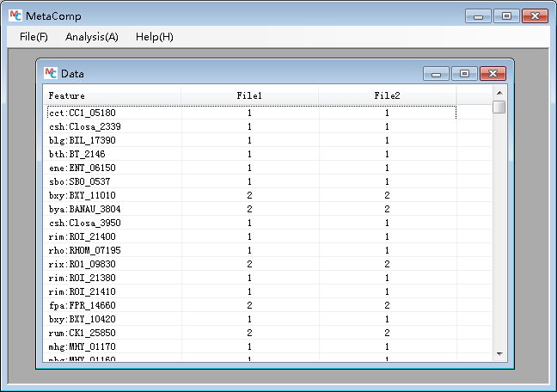Select the cct:CC1_05180 feature row
The height and width of the screenshot is (392, 557).
pos(82,113)
